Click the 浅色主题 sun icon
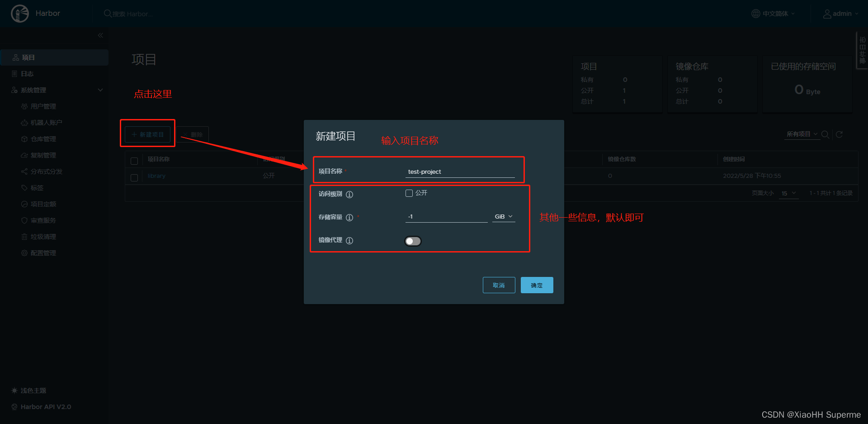The image size is (868, 424). (14, 391)
